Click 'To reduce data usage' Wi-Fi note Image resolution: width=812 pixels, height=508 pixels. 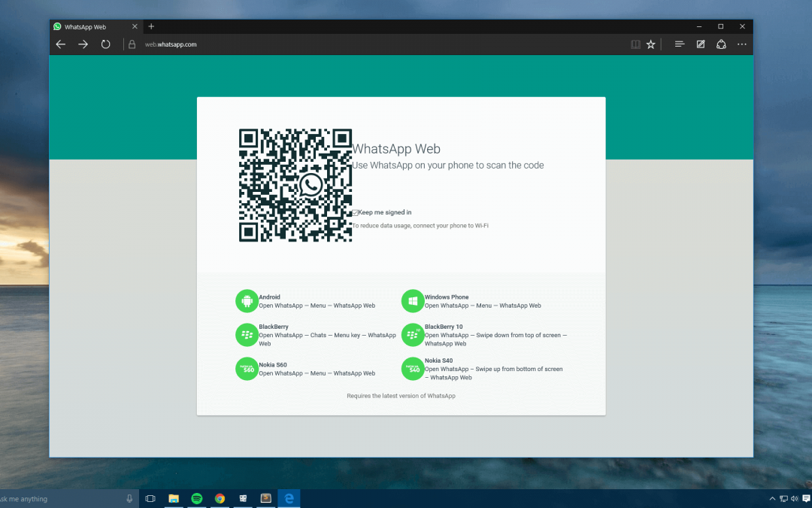pyautogui.click(x=420, y=226)
